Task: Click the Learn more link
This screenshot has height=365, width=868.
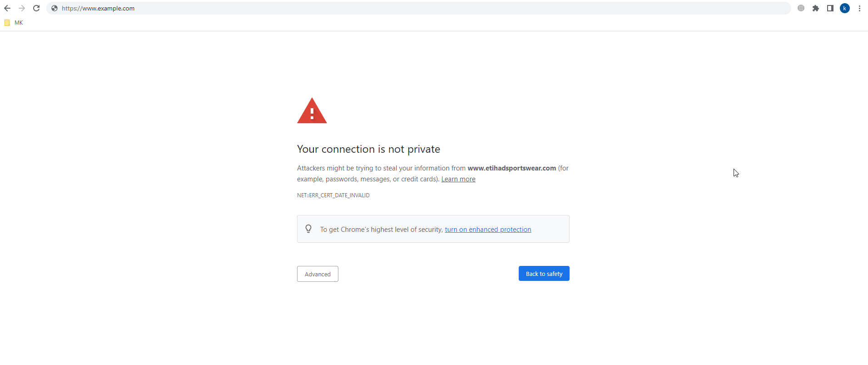Action: (458, 179)
